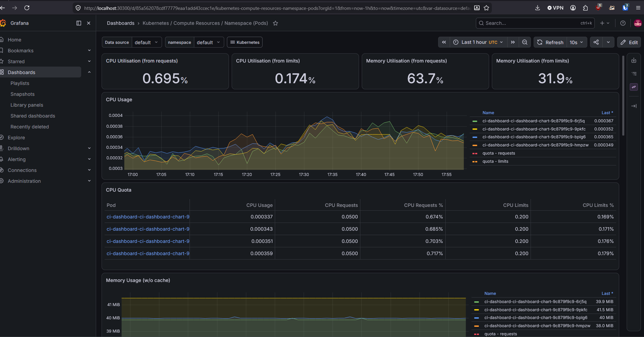Shift time range backward
The height and width of the screenshot is (337, 644).
tap(444, 42)
